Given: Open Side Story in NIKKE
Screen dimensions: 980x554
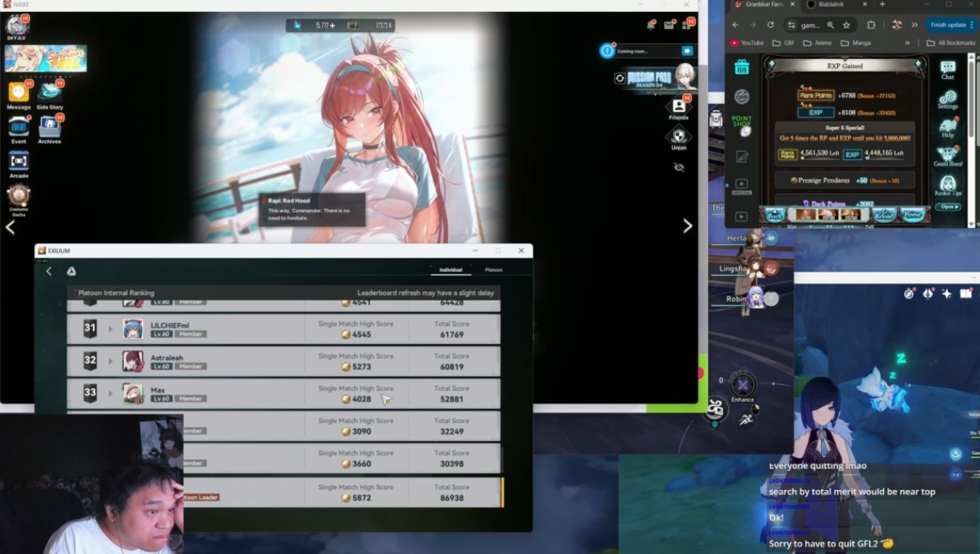Looking at the screenshot, I should point(50,95).
